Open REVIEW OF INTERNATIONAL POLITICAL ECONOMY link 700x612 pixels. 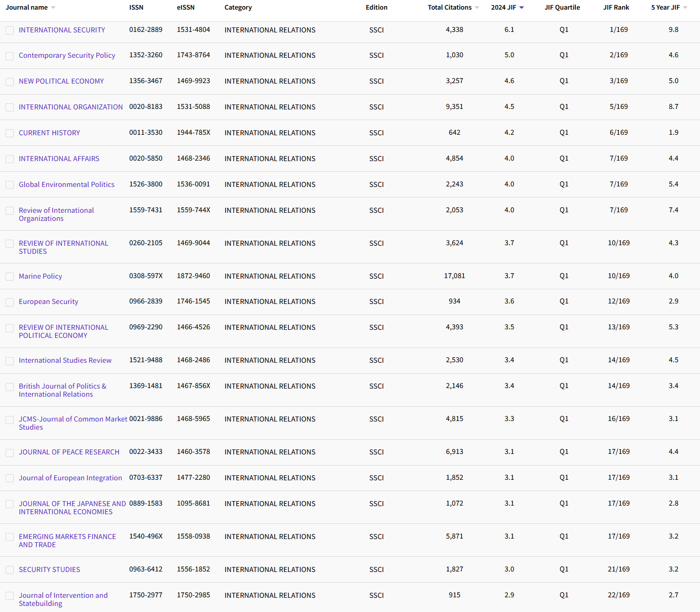[x=63, y=331]
